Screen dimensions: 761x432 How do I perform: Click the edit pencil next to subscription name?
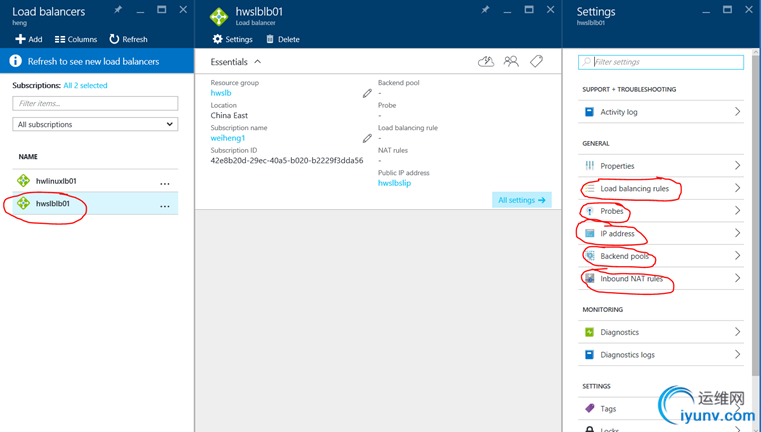pos(367,138)
